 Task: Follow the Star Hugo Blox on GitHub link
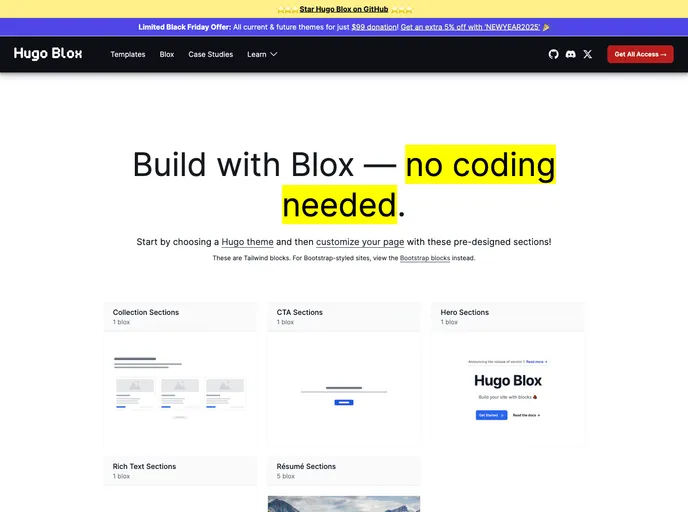[344, 9]
